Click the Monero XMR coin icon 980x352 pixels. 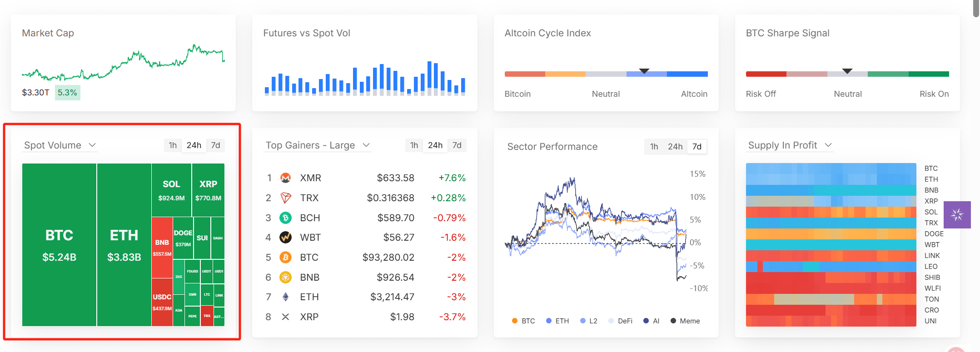tap(285, 178)
